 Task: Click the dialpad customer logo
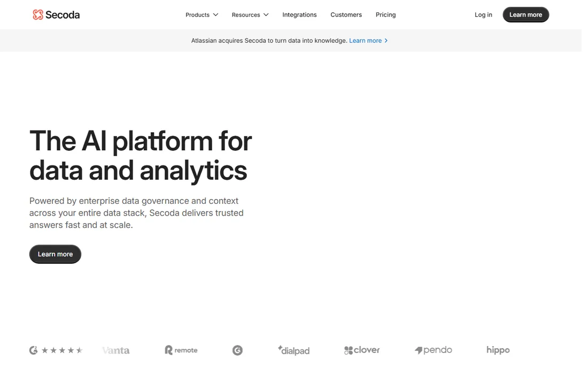293,350
